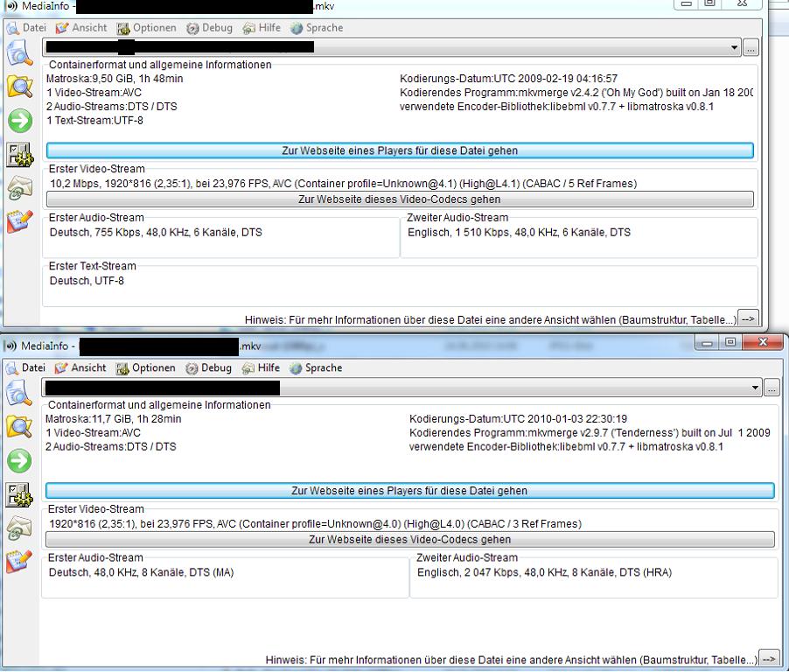Click the '...' browse button in lower window
Screen dimensions: 789x672
(x=772, y=388)
